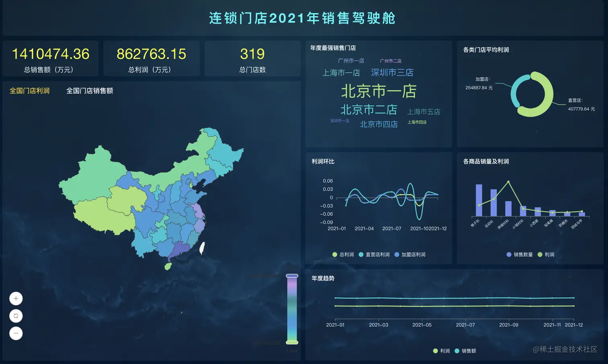This screenshot has width=608, height=364.
Task: Click the dashboard title 连锁门店2021年销售驾驶舱
Action: pos(302,18)
